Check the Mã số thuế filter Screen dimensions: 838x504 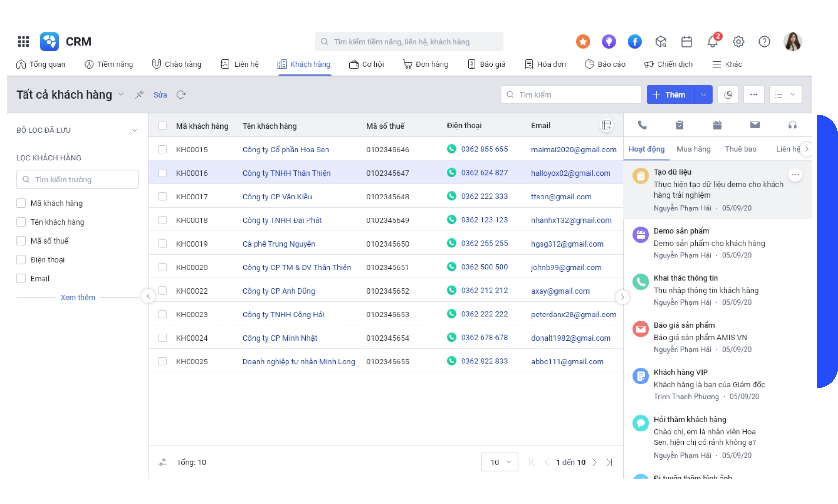click(x=21, y=241)
